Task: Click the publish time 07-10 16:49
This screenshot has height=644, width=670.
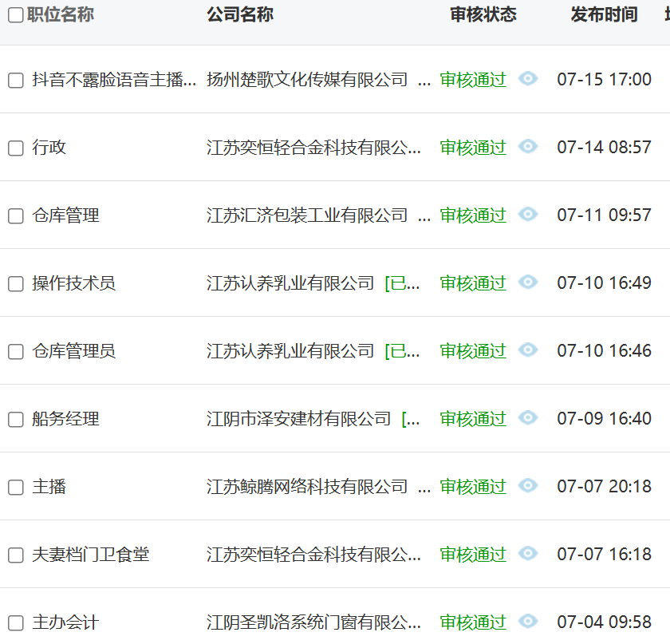Action: coord(605,283)
